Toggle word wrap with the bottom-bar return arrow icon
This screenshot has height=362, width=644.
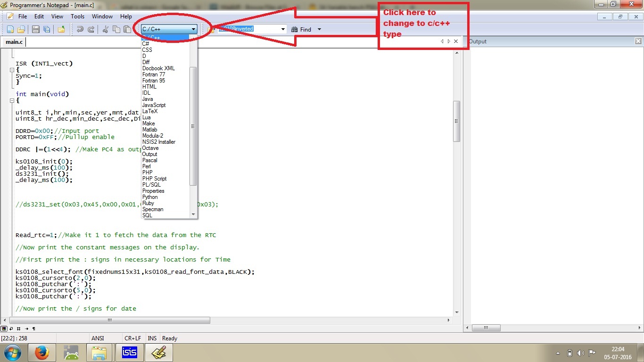(x=11, y=329)
